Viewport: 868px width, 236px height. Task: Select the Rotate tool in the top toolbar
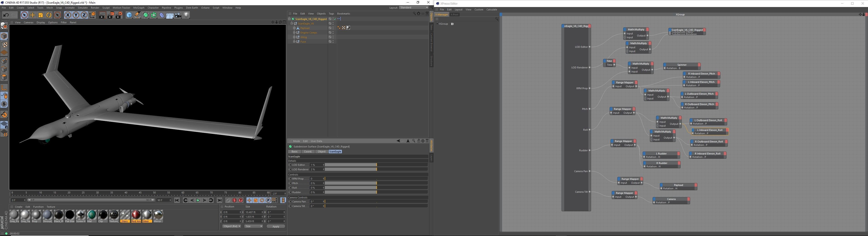49,15
